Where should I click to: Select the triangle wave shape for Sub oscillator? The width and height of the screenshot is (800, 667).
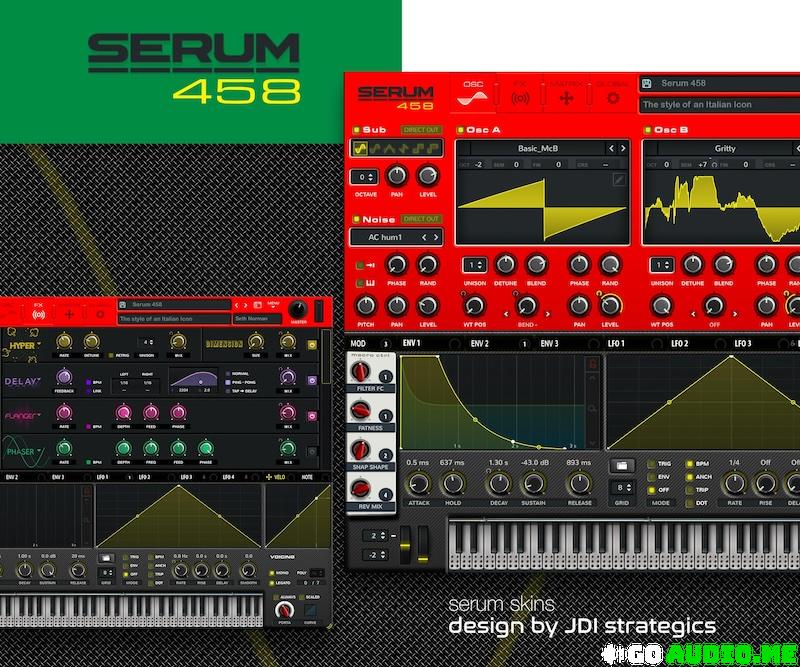coord(389,149)
